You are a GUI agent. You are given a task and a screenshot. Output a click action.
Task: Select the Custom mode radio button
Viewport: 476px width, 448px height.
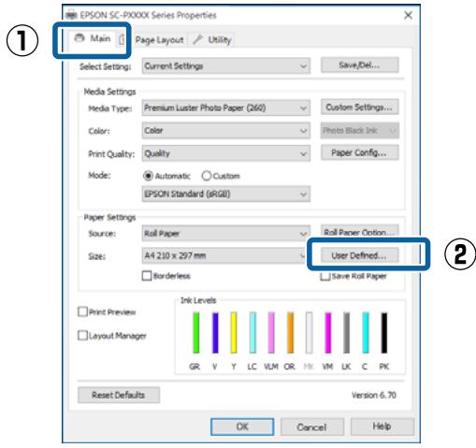207,176
